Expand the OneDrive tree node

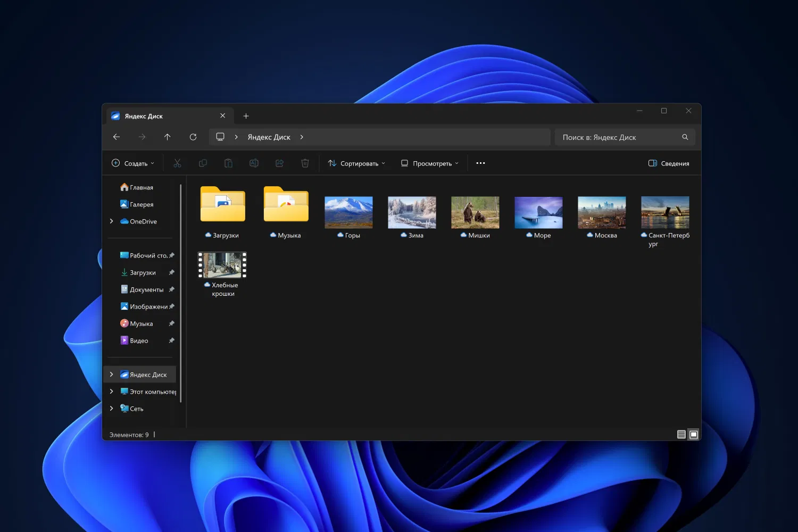point(111,221)
